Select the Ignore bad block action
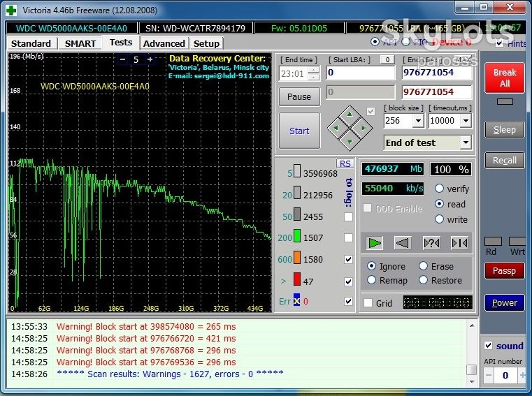This screenshot has height=396, width=532. coord(371,266)
